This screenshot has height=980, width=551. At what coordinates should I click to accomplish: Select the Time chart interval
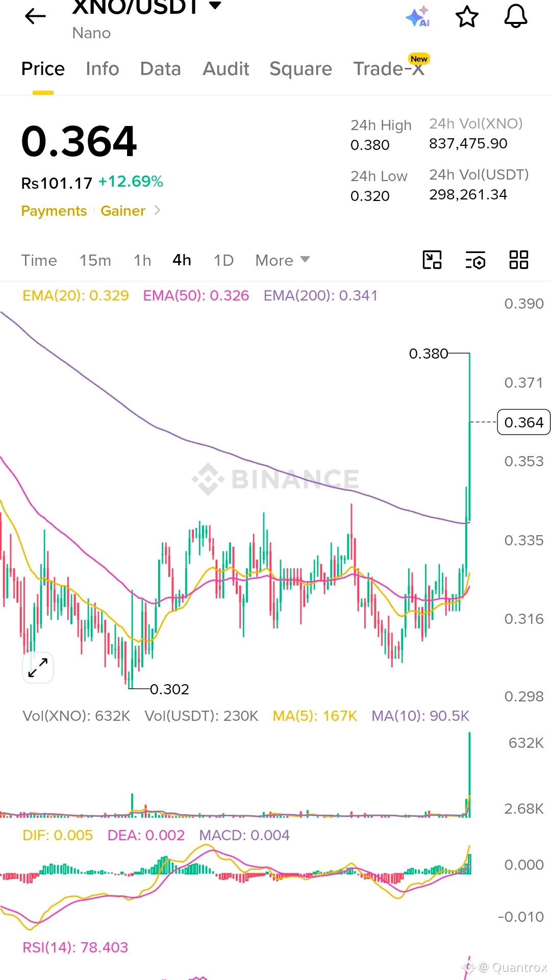tap(39, 260)
